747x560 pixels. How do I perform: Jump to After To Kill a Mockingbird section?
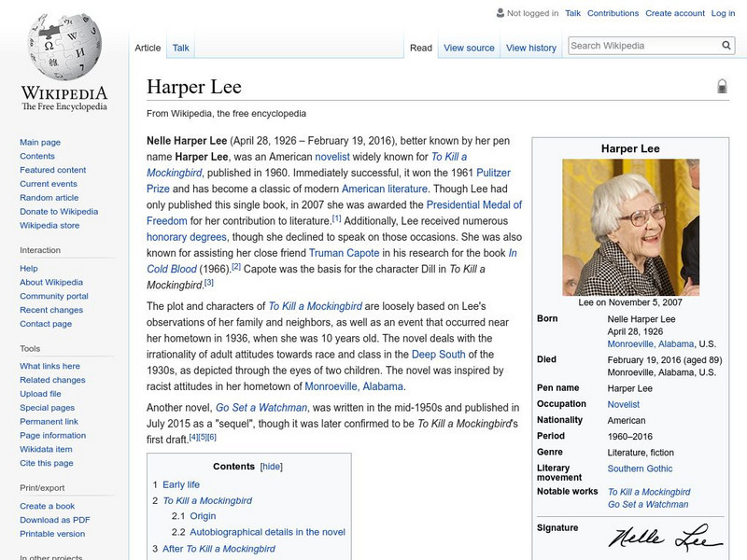[218, 549]
